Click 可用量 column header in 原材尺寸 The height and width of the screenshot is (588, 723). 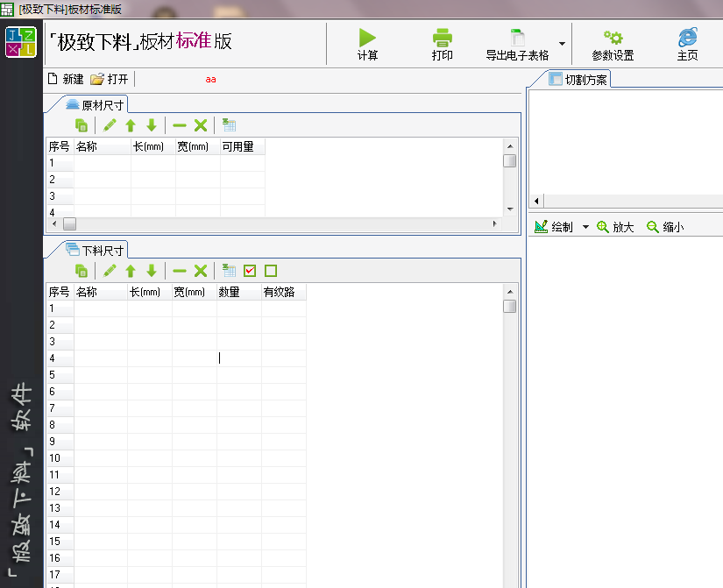pyautogui.click(x=243, y=146)
